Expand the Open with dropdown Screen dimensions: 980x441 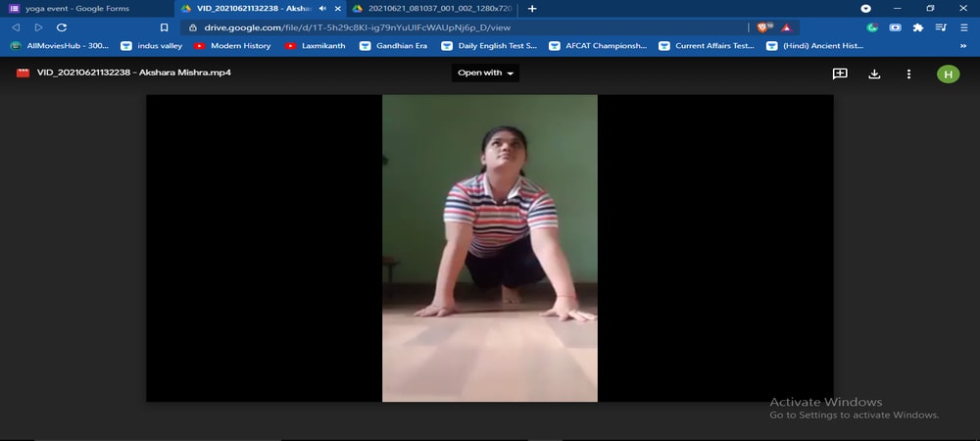point(485,73)
